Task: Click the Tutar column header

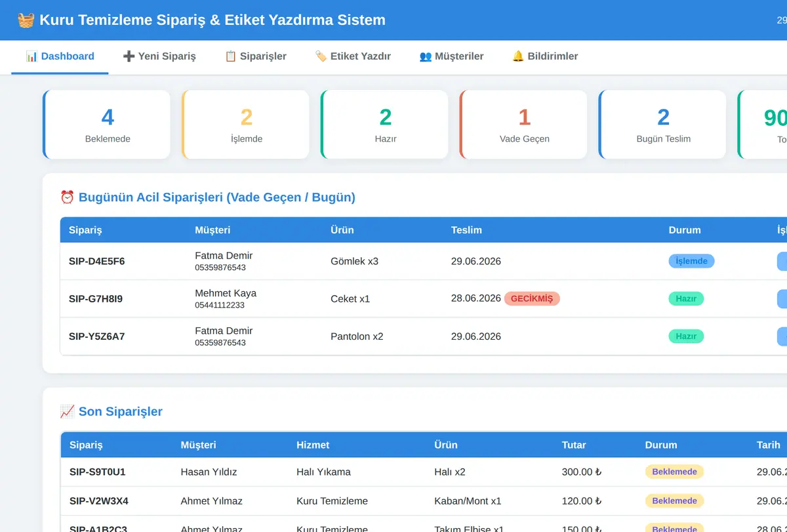Action: (574, 445)
